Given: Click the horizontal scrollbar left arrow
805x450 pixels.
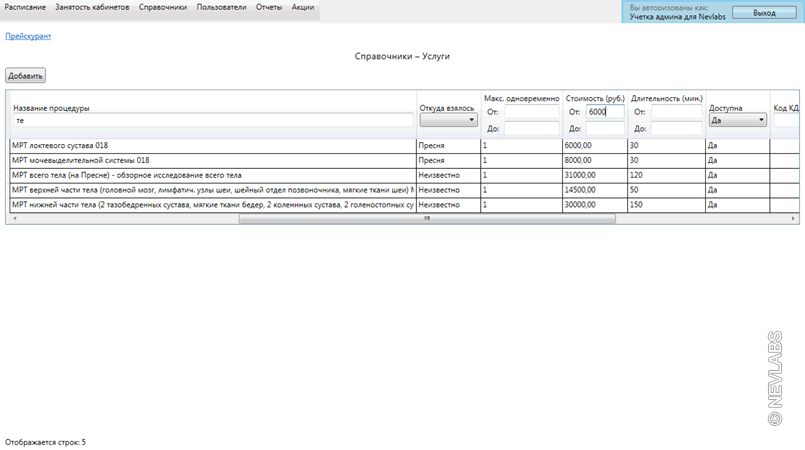Looking at the screenshot, I should pos(11,218).
